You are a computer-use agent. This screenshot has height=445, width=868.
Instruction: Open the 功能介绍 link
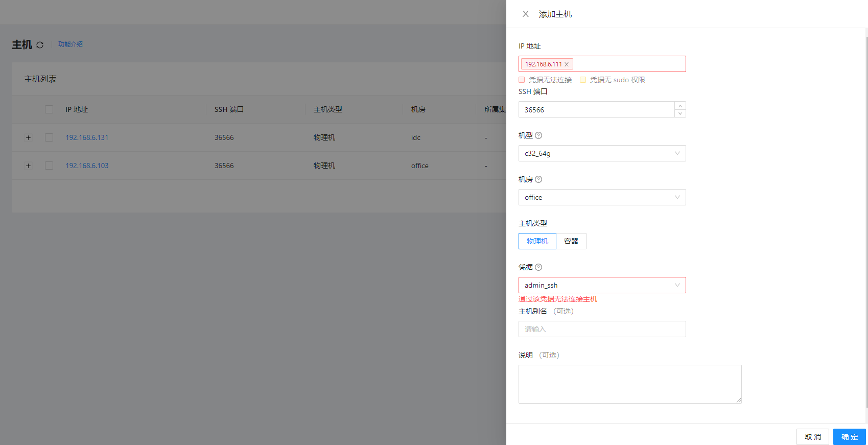point(71,44)
